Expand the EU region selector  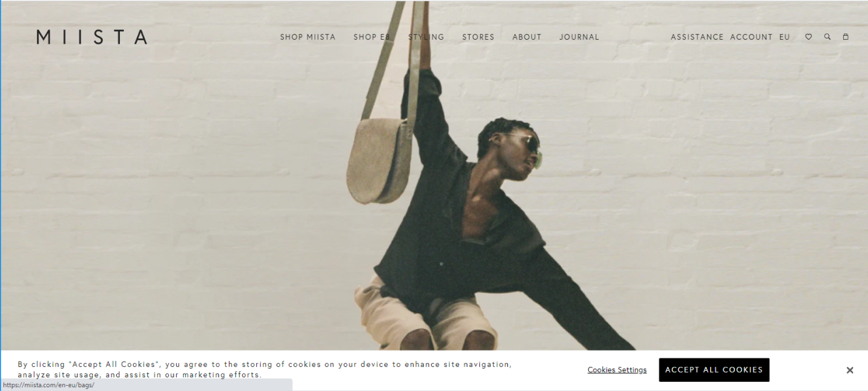click(785, 37)
